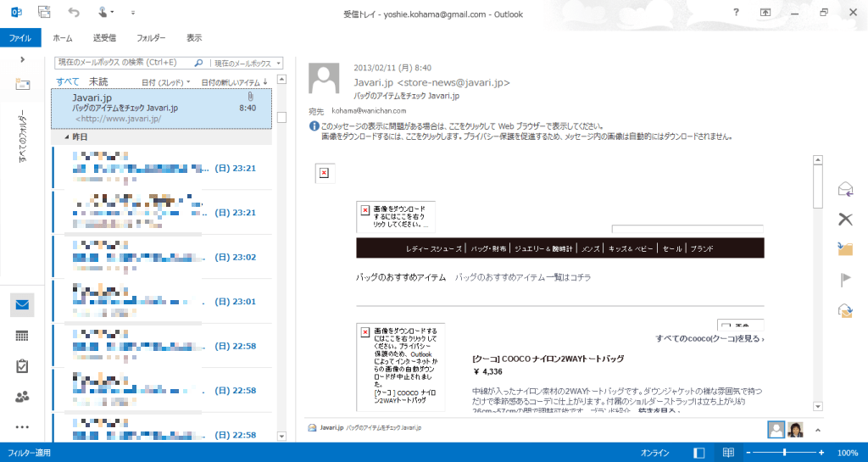
Task: Open message received (日) 23:02
Action: [x=162, y=257]
